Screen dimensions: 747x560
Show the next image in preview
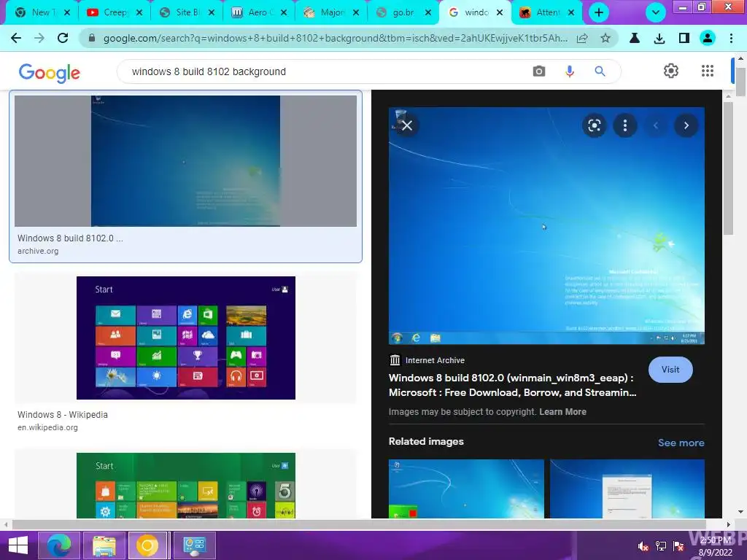point(686,125)
